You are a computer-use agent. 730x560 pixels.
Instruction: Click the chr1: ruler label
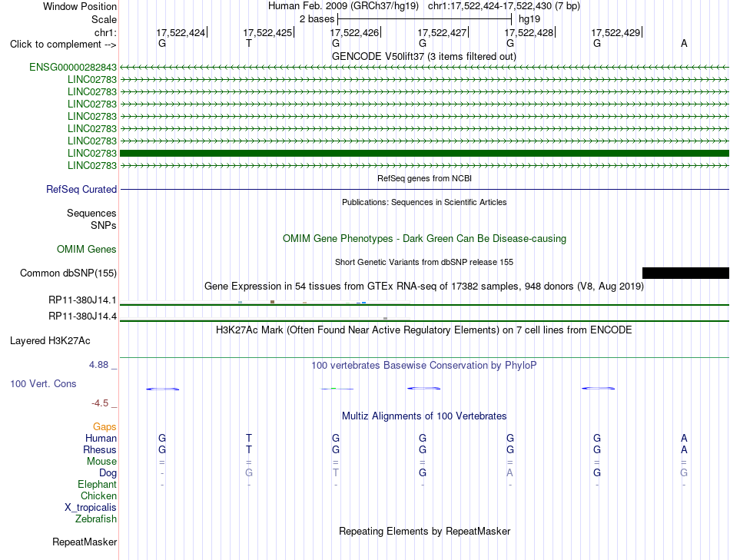coord(105,32)
